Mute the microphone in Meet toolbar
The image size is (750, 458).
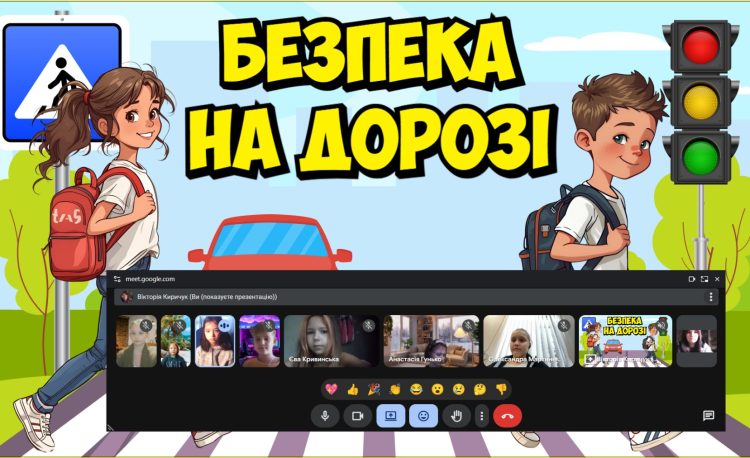point(324,416)
